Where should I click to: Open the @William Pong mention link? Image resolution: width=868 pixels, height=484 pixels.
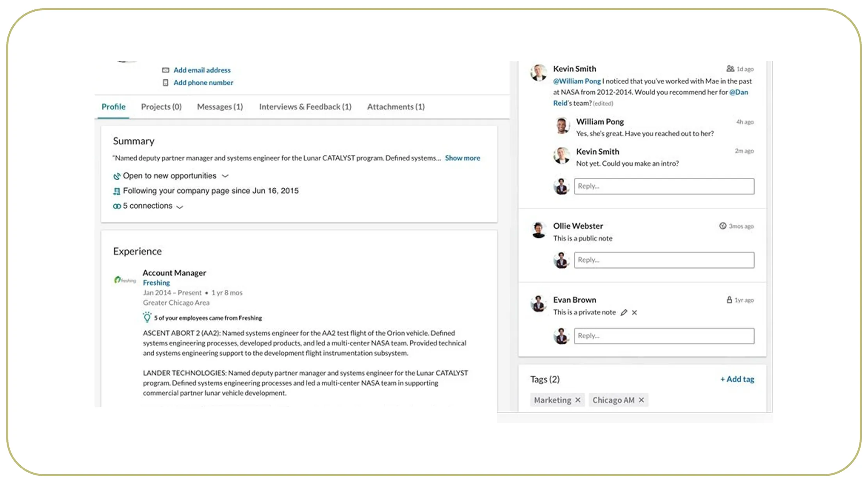click(577, 81)
